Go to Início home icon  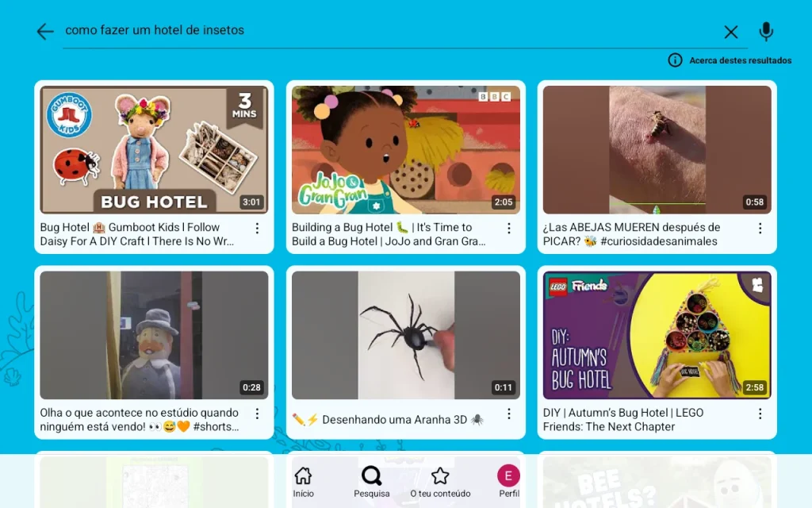(x=303, y=482)
